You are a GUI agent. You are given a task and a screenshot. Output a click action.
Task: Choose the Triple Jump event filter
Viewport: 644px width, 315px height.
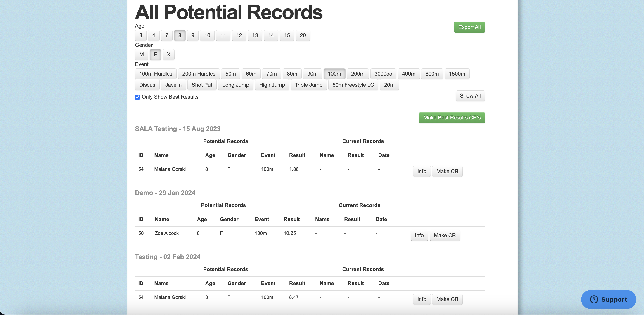(x=309, y=85)
